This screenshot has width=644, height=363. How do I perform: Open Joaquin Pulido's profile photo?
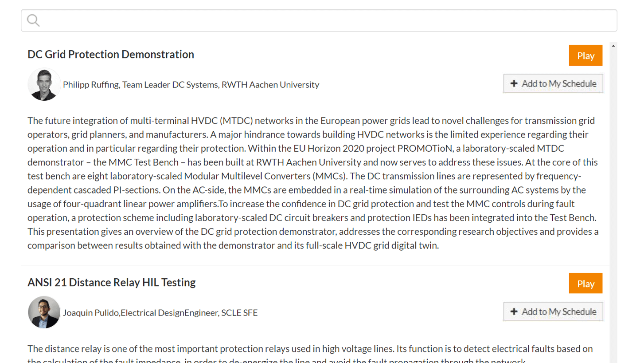point(44,312)
